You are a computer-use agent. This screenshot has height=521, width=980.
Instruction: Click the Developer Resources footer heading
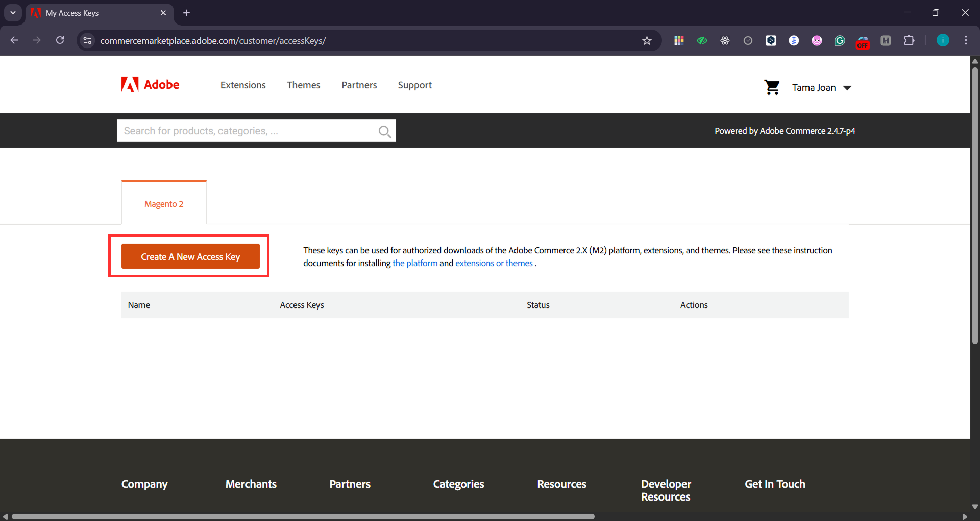pyautogui.click(x=666, y=490)
